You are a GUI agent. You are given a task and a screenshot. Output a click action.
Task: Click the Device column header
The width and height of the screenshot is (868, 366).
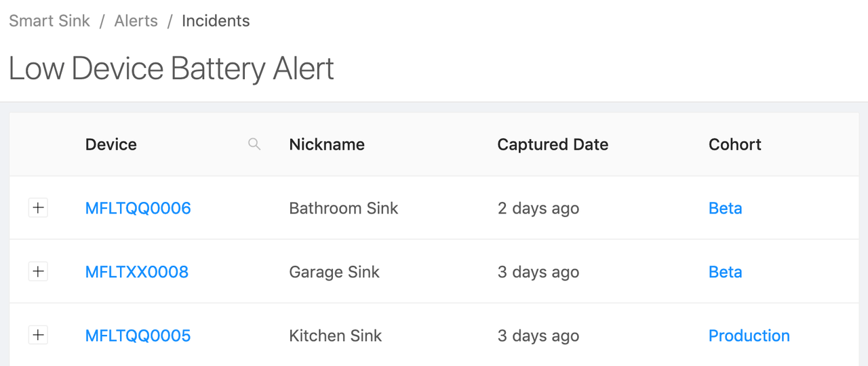coord(111,144)
